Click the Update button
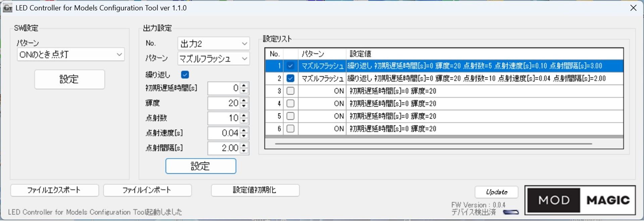 coord(496,192)
